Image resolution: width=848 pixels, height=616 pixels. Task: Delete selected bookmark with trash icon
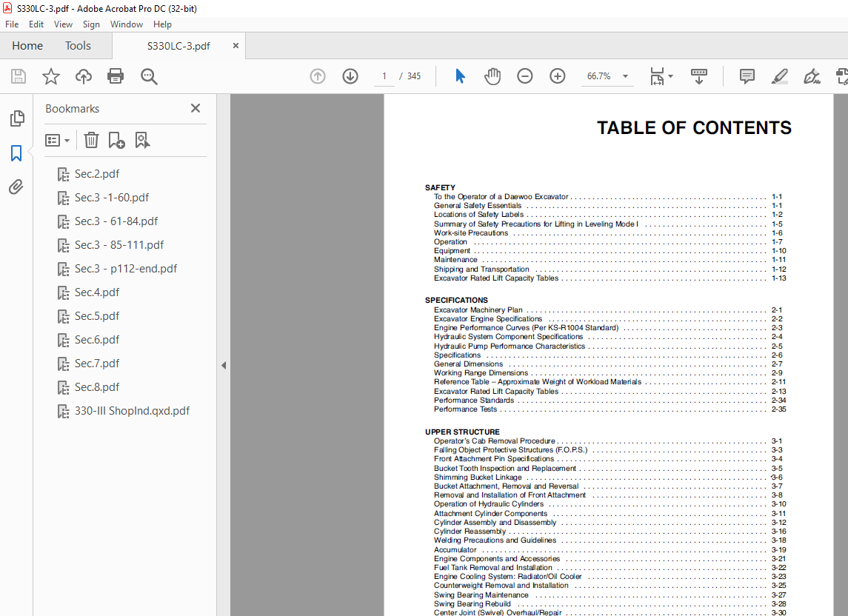[x=91, y=140]
